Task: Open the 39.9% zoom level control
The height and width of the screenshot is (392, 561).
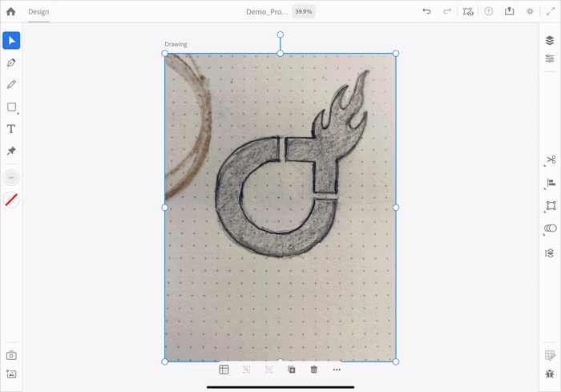Action: click(x=304, y=11)
